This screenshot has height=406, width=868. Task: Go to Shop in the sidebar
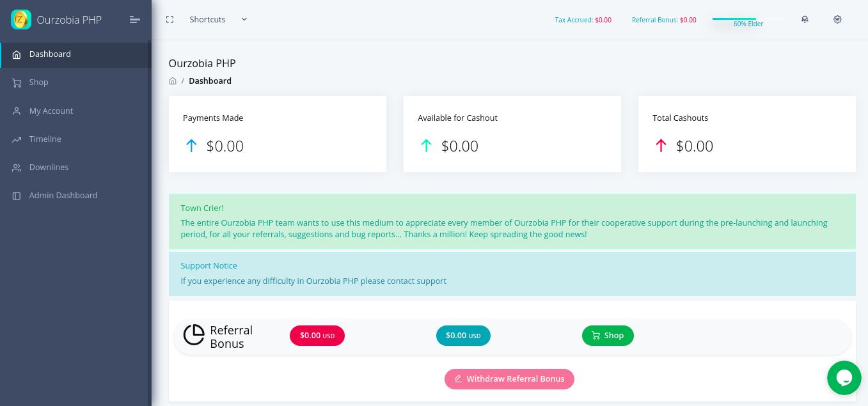[38, 82]
